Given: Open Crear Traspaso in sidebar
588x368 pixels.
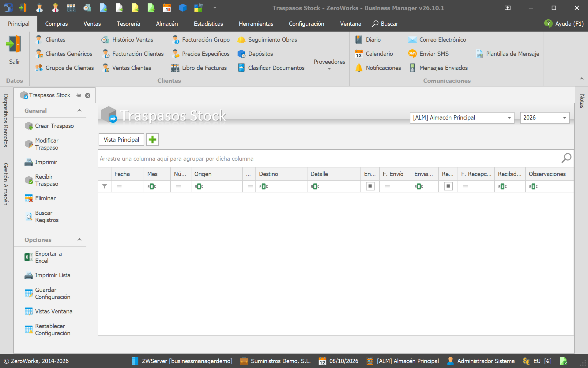Looking at the screenshot, I should click(49, 126).
